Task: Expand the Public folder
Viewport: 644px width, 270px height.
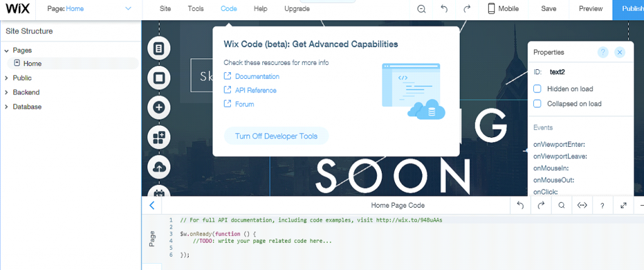Action: point(6,78)
